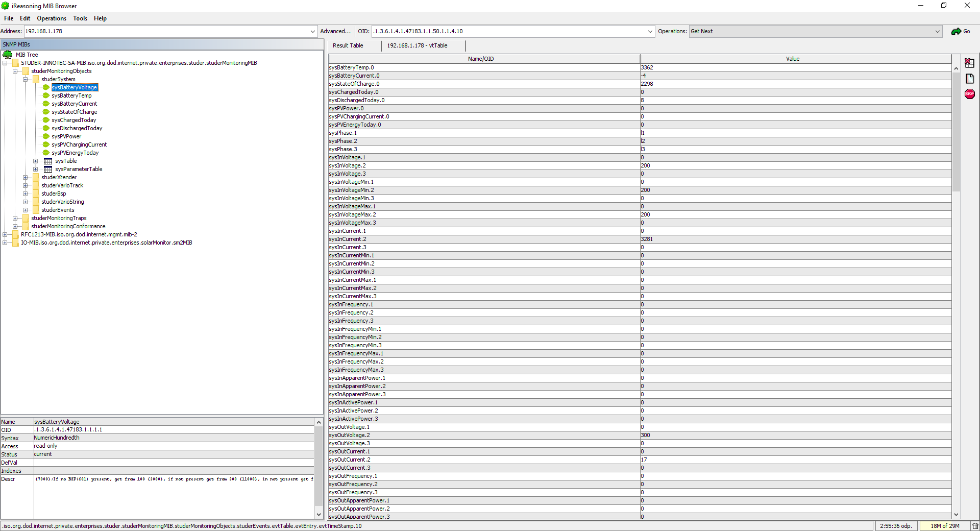This screenshot has width=980, height=531.
Task: Expand the studerMonitoringTraps node
Action: click(15, 219)
